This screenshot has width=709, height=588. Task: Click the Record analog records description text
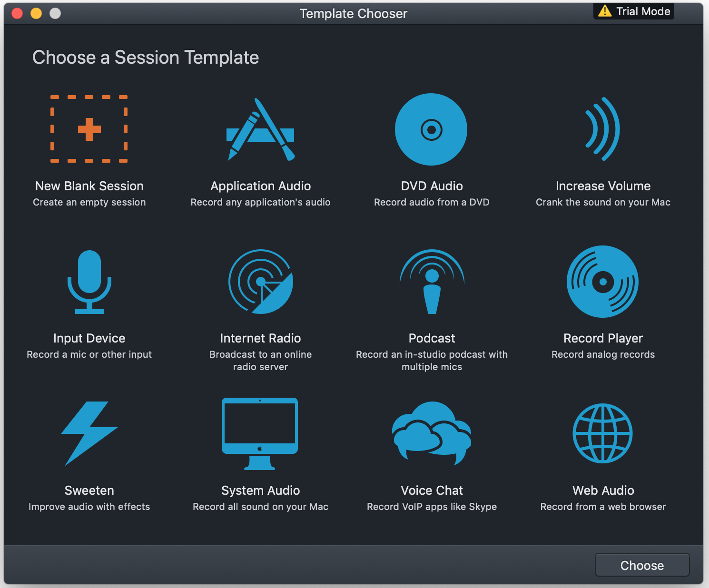pyautogui.click(x=602, y=354)
